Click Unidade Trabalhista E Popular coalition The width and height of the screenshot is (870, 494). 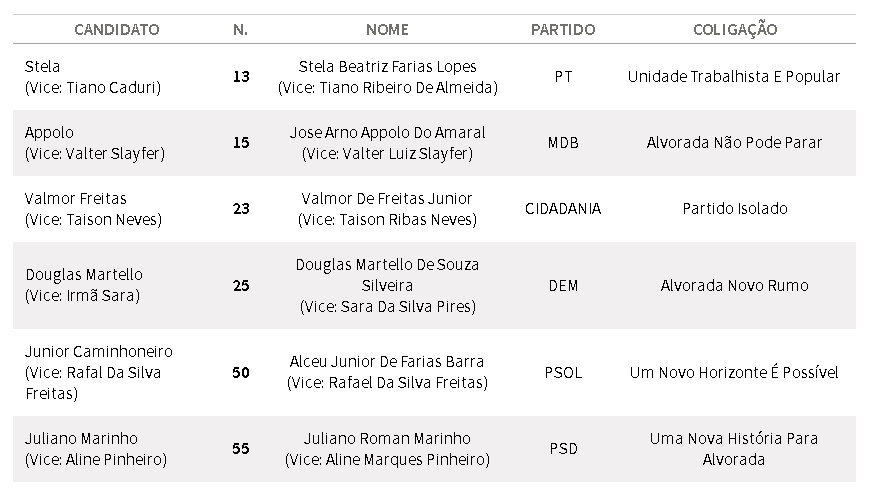pos(734,77)
